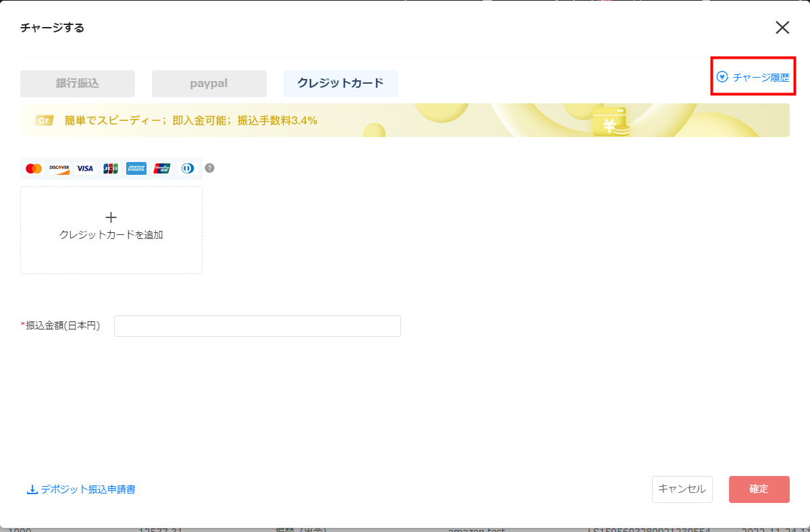810x532 pixels.
Task: Focus the 振込金額(日本円) input field
Action: (x=257, y=326)
